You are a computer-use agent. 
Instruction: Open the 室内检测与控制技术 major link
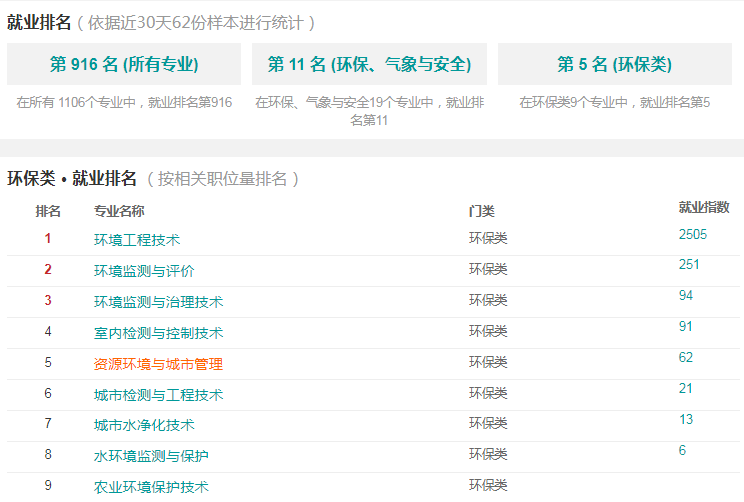pos(158,333)
